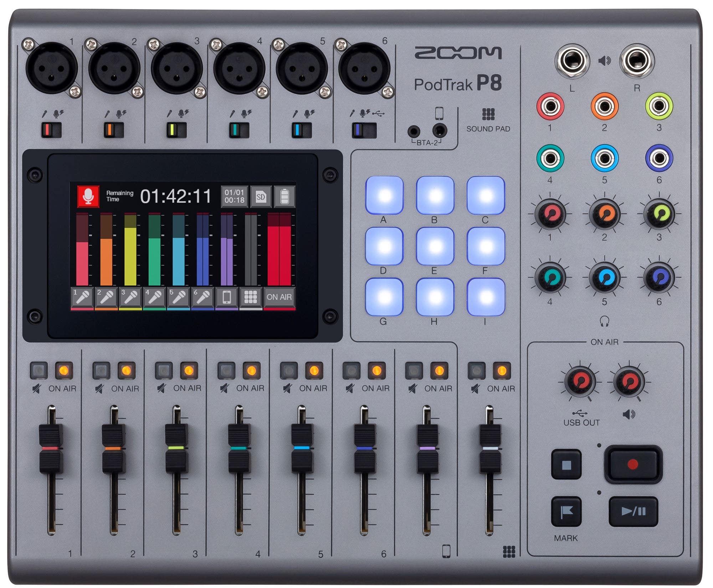Viewport: 713px width, 588px height.
Task: Touch headphone output jack 6 in purple
Action: click(x=659, y=158)
